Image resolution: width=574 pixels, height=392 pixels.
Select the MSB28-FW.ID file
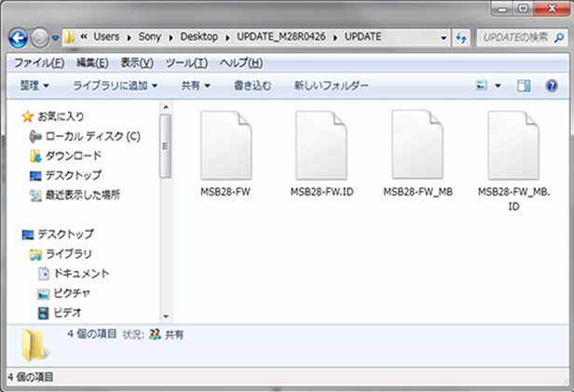coord(321,140)
